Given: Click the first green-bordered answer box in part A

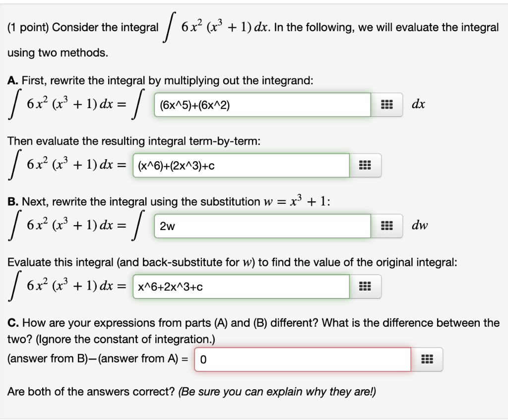Looking at the screenshot, I should point(262,105).
